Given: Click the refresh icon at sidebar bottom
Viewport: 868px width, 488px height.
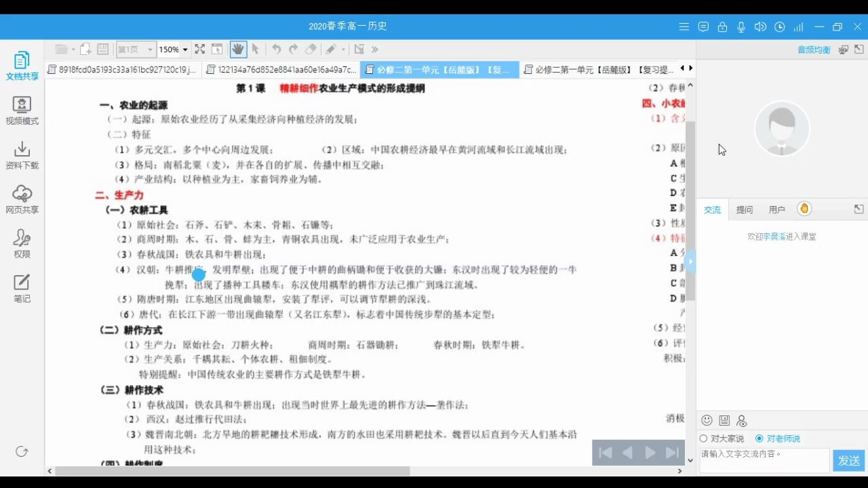Looking at the screenshot, I should click(x=22, y=451).
